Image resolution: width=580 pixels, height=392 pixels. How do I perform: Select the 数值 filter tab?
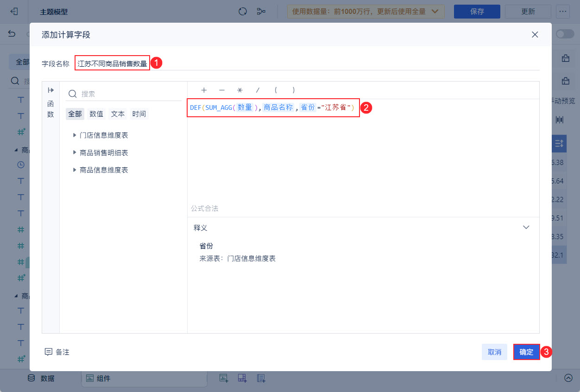96,114
